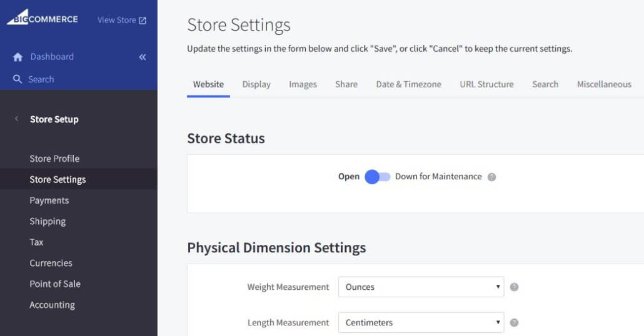The width and height of the screenshot is (644, 336).
Task: Toggle the Store Status switch
Action: tap(377, 177)
